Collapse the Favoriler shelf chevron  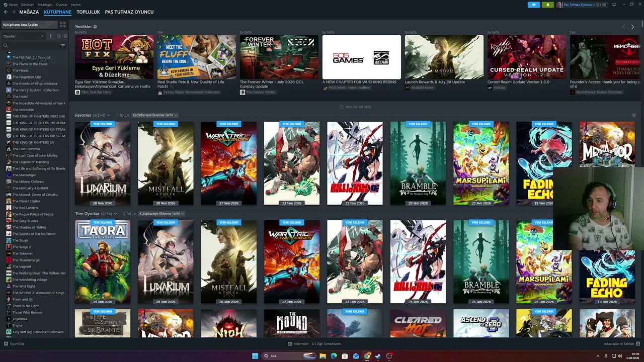coord(633,115)
